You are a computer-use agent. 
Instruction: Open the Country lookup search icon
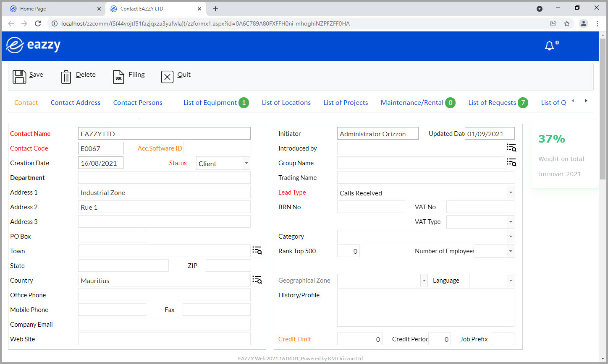[257, 280]
